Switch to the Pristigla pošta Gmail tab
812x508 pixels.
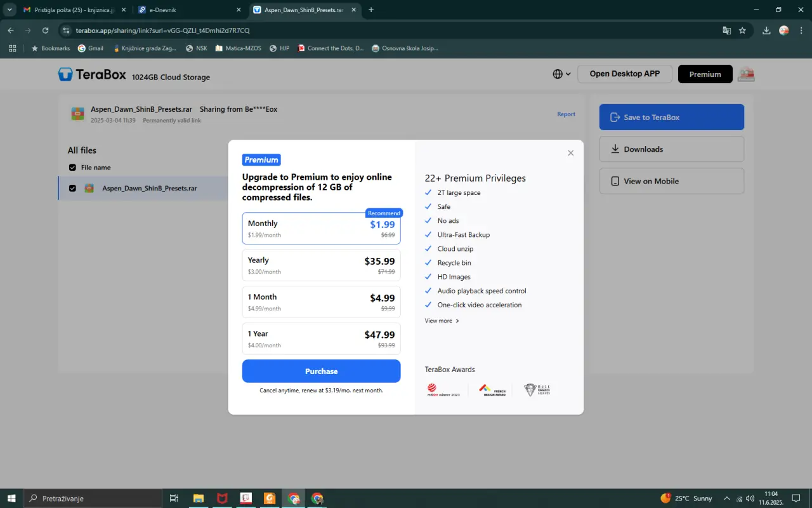pyautogui.click(x=73, y=10)
